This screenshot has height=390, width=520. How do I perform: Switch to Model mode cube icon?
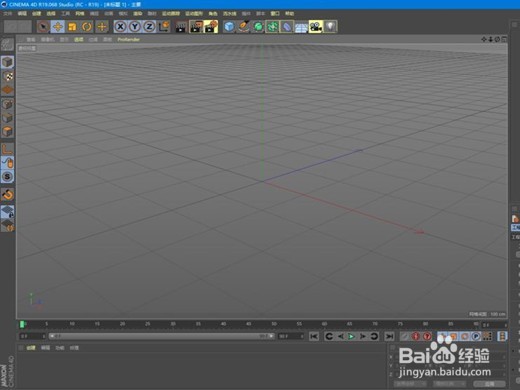pyautogui.click(x=7, y=62)
